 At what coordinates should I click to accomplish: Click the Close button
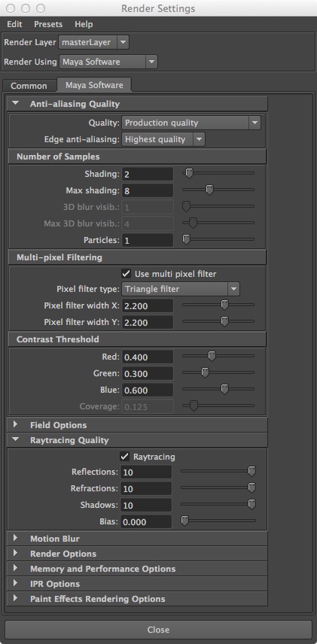(x=158, y=630)
